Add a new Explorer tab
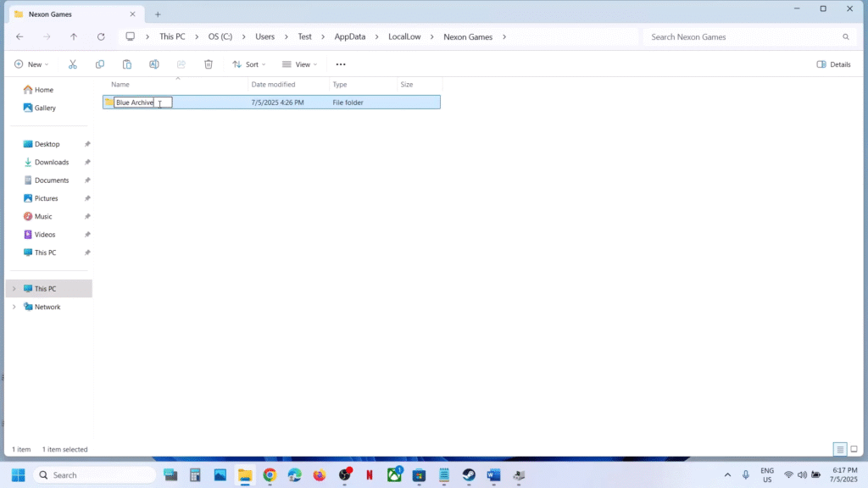The height and width of the screenshot is (488, 868). point(158,14)
